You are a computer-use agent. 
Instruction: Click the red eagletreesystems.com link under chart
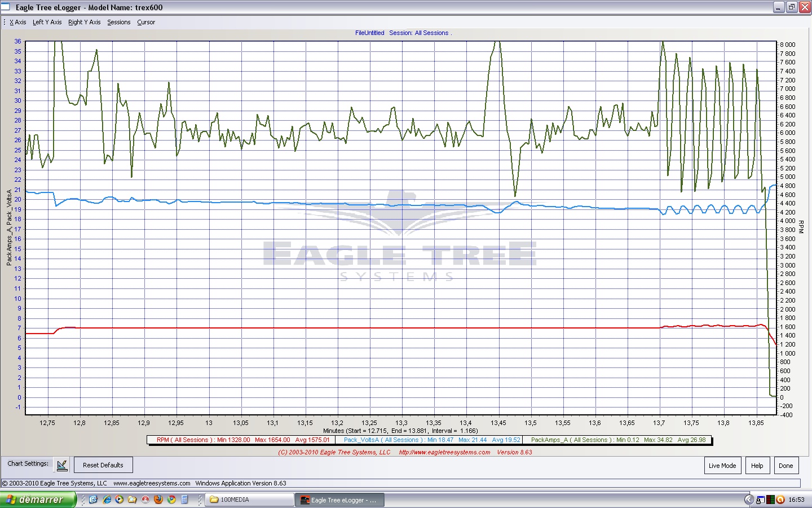444,452
